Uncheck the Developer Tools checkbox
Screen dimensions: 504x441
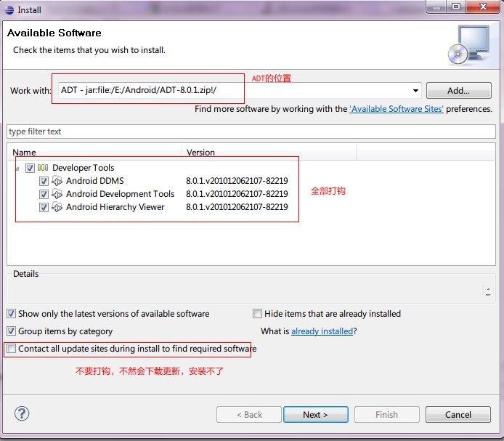coord(30,168)
